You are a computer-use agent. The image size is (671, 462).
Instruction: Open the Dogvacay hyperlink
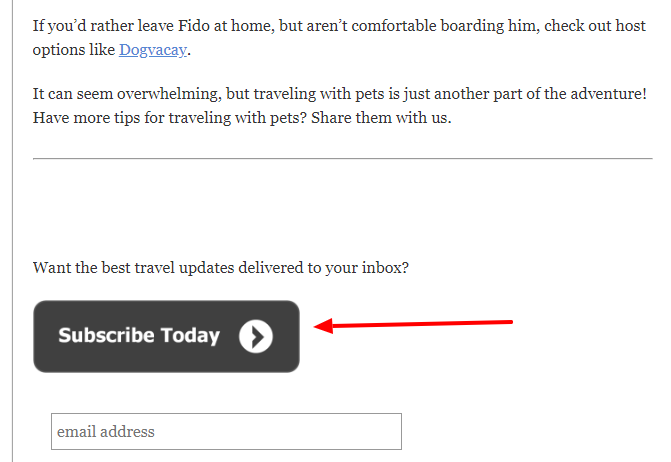pyautogui.click(x=153, y=50)
